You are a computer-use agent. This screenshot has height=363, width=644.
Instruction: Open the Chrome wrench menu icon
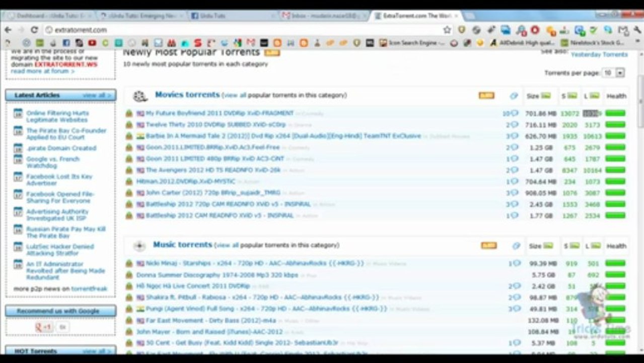[x=637, y=30]
